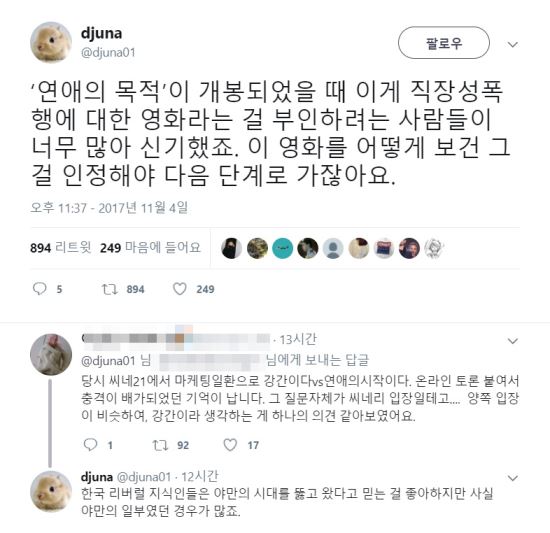Screen dimensions: 550x533
Task: Open the @djuna01 handle in header
Action: pos(108,53)
